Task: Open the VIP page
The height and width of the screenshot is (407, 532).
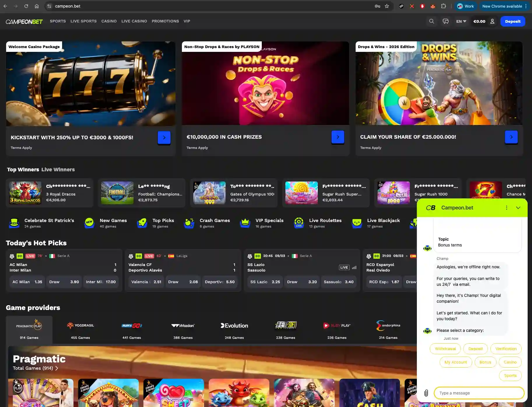Action: click(187, 21)
